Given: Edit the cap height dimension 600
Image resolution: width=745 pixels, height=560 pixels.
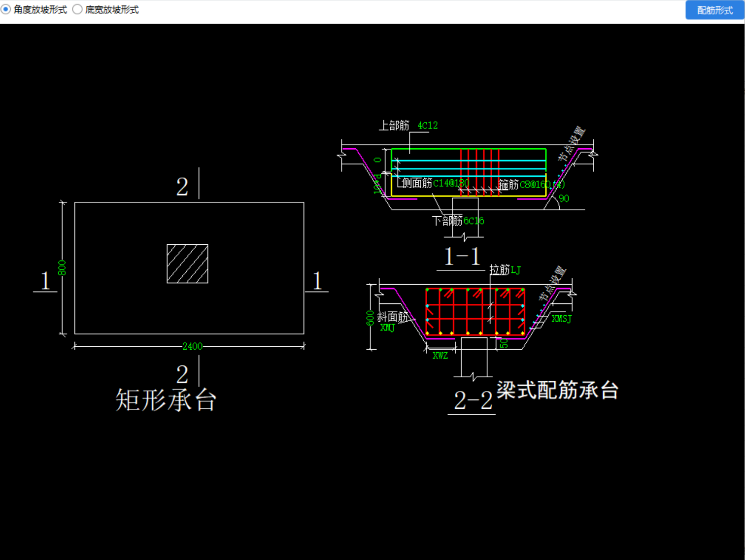Looking at the screenshot, I should click(370, 318).
